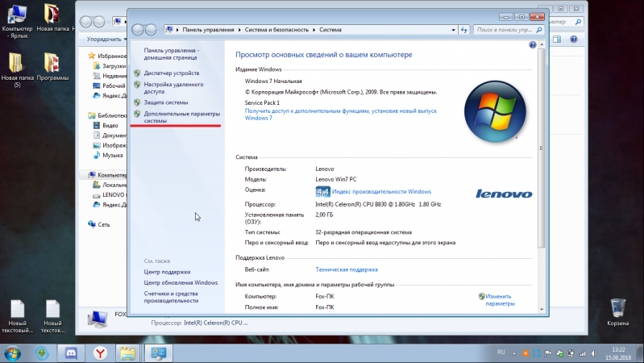The height and width of the screenshot is (363, 644).
Task: Click Система и безопасность breadcrumb segment
Action: click(x=276, y=30)
